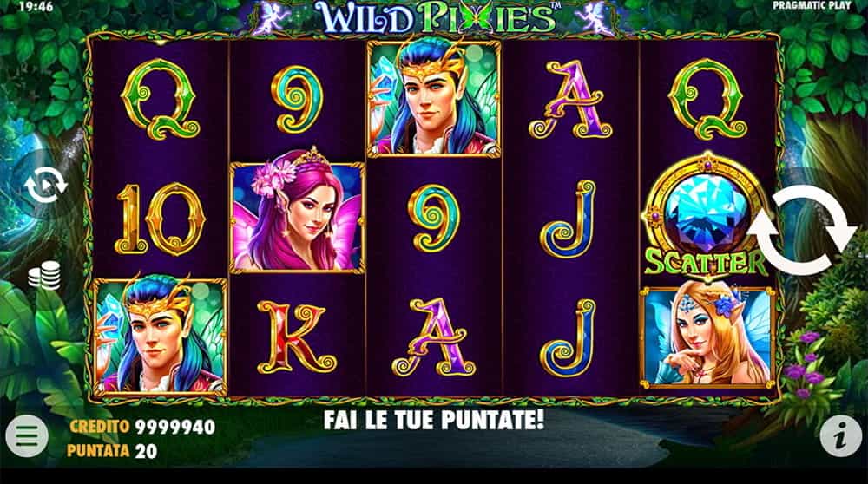Click the male elf symbol in bottom-left

point(160,337)
